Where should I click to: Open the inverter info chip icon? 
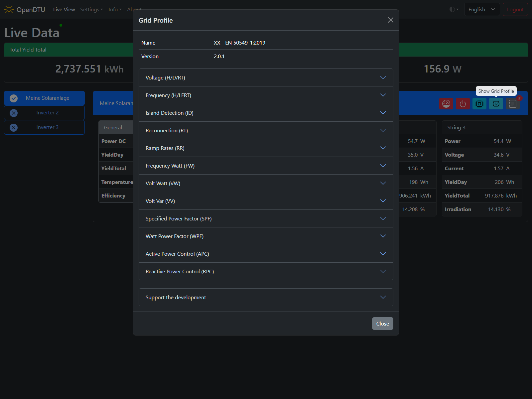(479, 104)
